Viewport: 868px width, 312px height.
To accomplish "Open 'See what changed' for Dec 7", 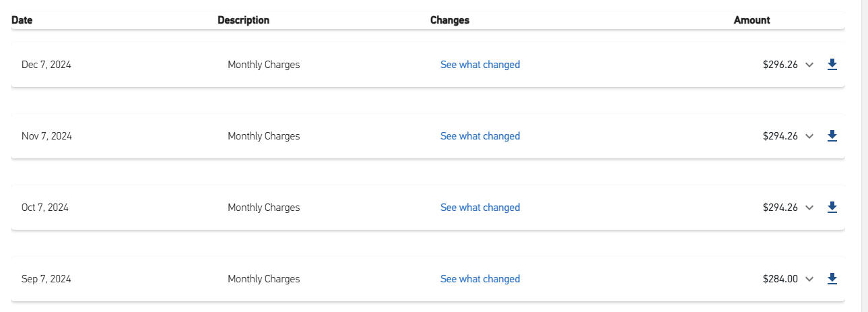I will (480, 65).
